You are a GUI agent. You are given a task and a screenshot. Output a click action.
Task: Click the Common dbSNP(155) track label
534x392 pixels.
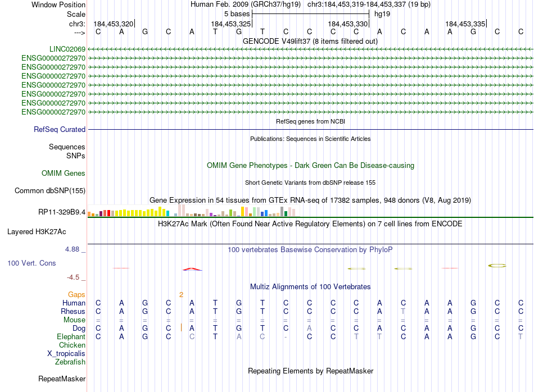pyautogui.click(x=50, y=190)
